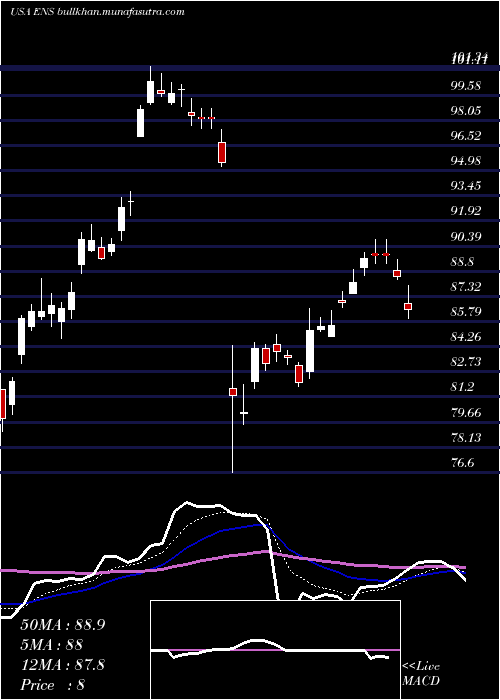500x700 pixels.
Task: Click the 82.73 price axis label
Action: pyautogui.click(x=466, y=362)
